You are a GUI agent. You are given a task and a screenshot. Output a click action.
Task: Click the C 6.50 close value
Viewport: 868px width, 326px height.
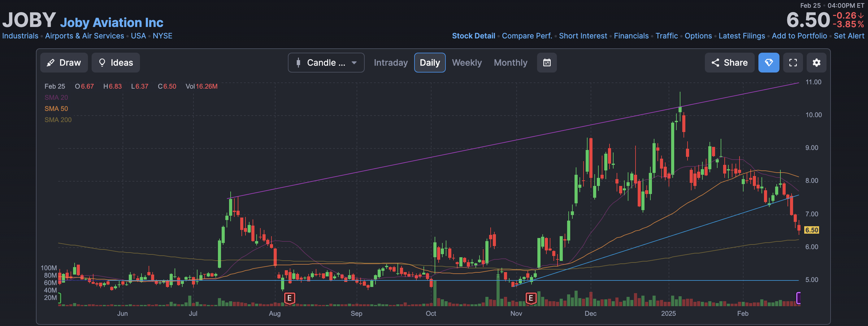167,86
